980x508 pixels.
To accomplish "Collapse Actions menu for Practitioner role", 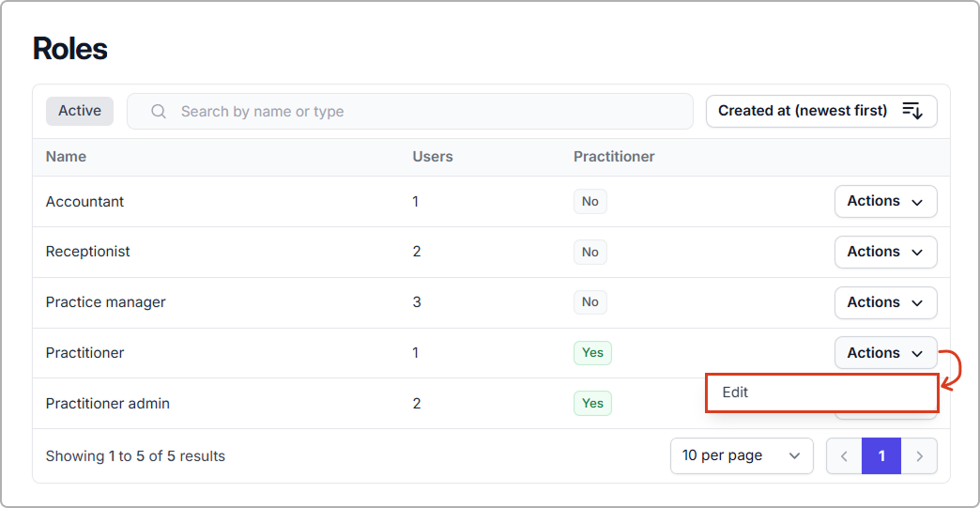I will click(x=885, y=353).
